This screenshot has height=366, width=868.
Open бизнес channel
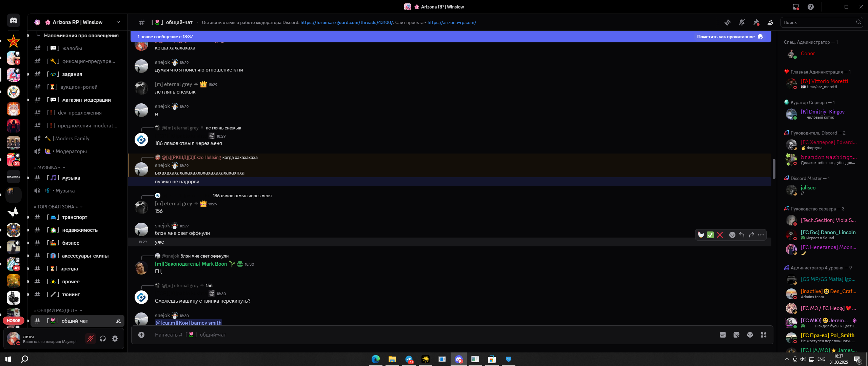[77, 243]
